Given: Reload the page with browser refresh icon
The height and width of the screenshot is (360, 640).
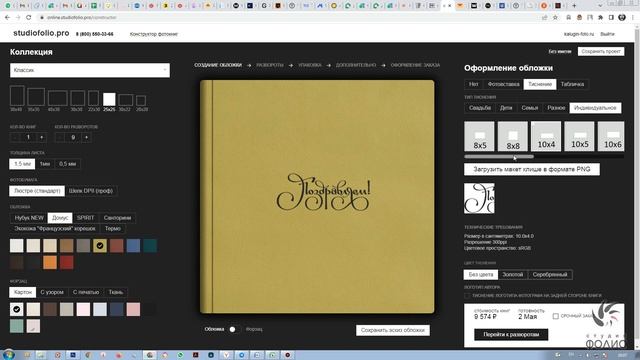Looking at the screenshot, I should [x=29, y=18].
